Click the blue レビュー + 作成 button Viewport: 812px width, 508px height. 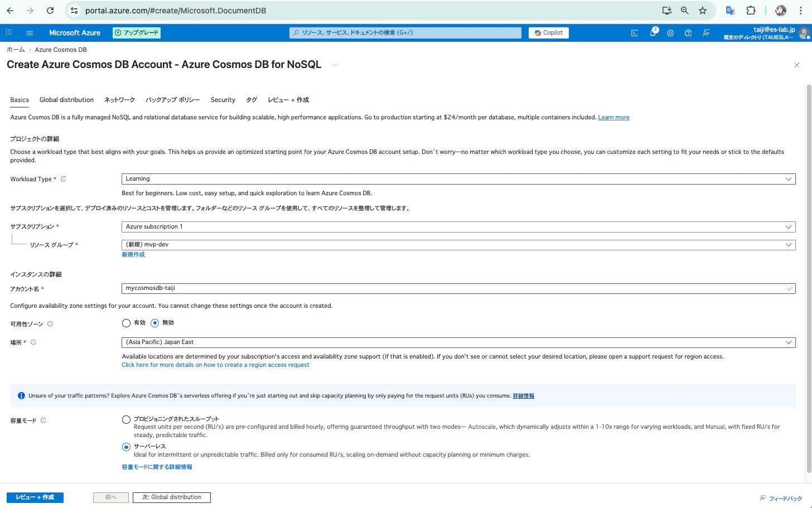click(x=35, y=497)
